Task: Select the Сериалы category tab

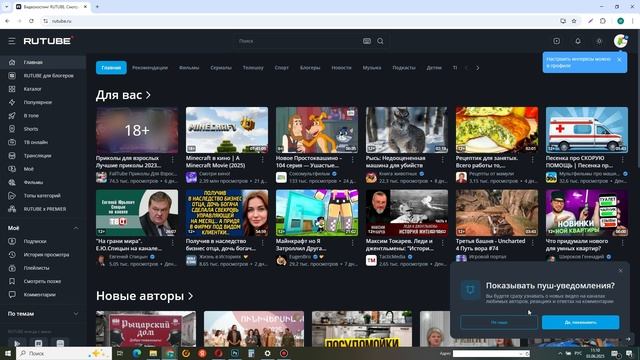Action: [x=221, y=68]
